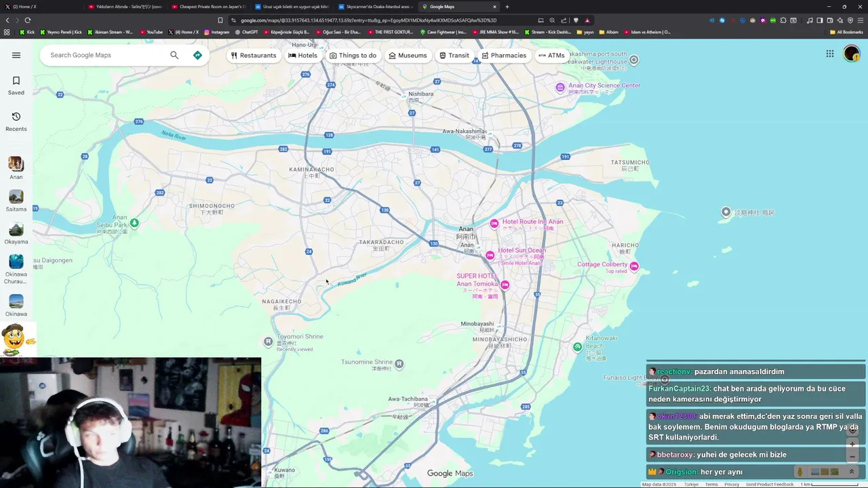
Task: Zoom out with the minus button
Action: [x=852, y=457]
